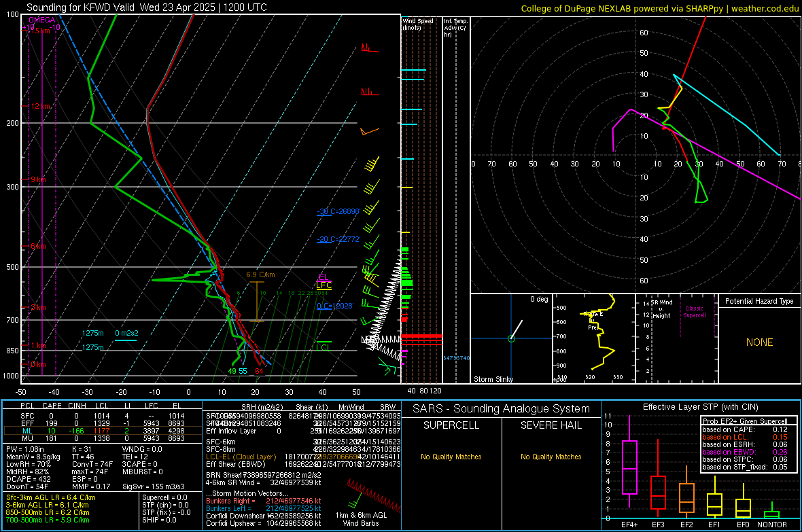This screenshot has width=802, height=532.
Task: Click the '0 deg' slinky tilt value
Action: pyautogui.click(x=539, y=299)
